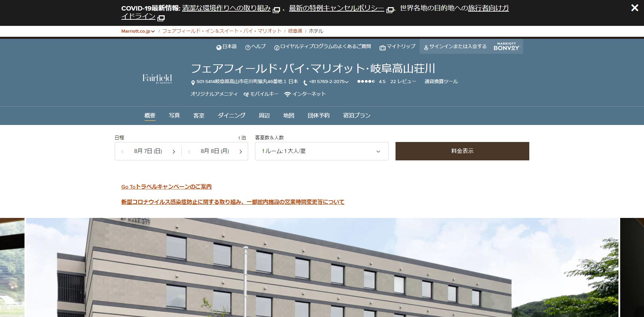
Task: Click the map pin icon by the address
Action: pyautogui.click(x=193, y=82)
